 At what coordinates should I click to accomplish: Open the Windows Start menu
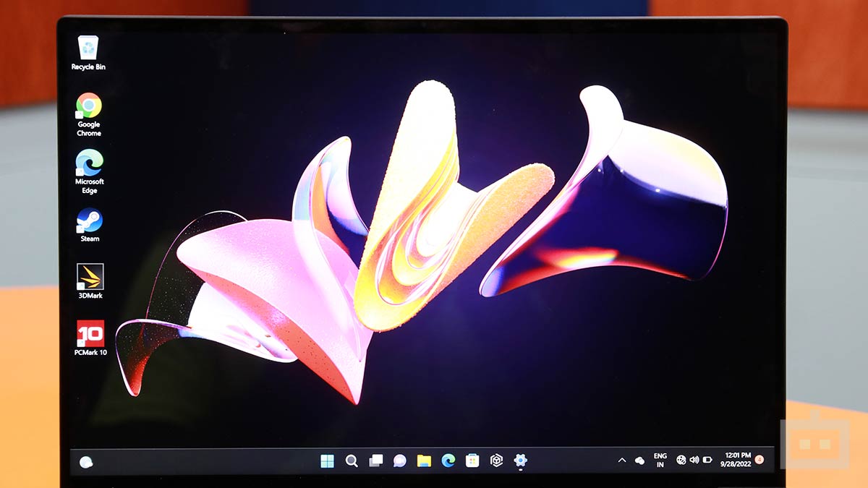pyautogui.click(x=329, y=459)
